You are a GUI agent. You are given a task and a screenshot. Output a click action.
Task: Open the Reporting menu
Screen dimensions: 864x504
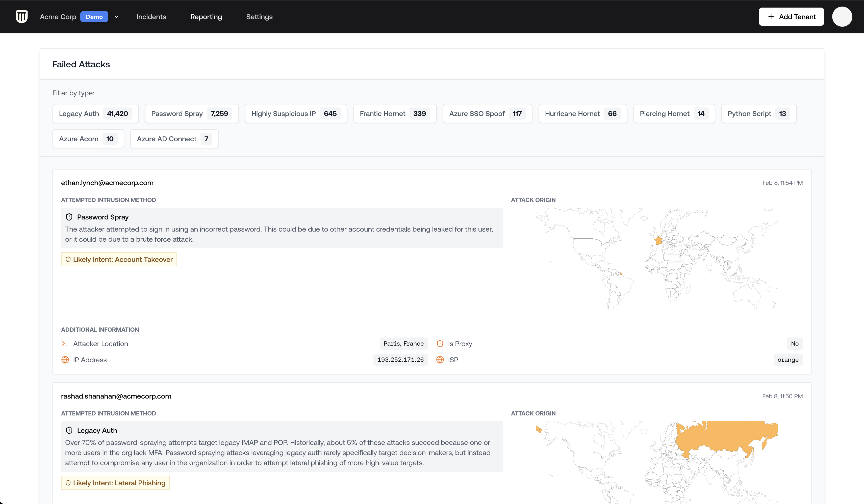pos(206,17)
